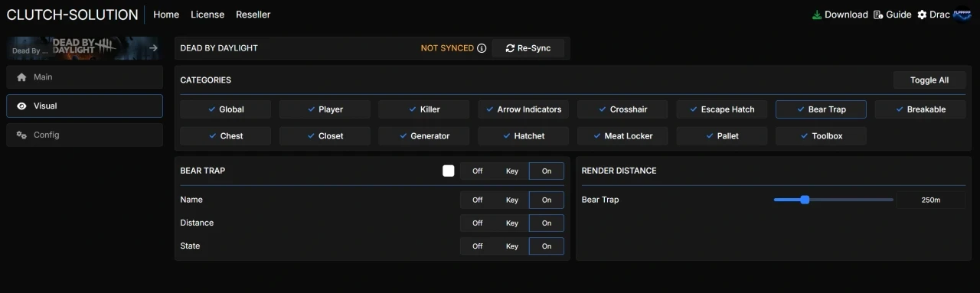This screenshot has height=293, width=980.
Task: Click the Re-Sync button
Action: pyautogui.click(x=528, y=48)
